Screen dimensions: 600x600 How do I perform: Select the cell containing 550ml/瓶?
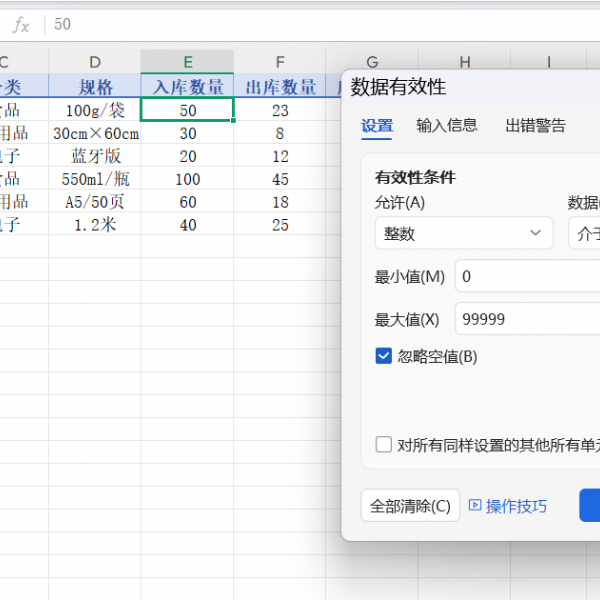click(x=95, y=179)
